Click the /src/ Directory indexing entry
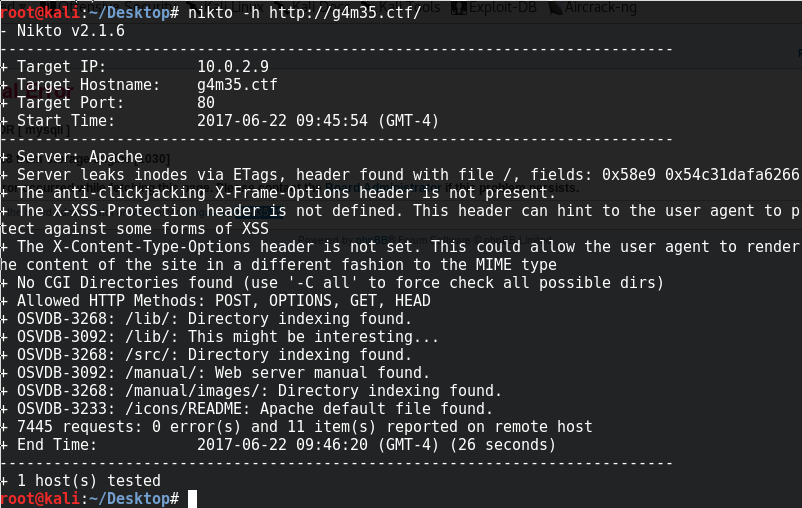Viewport: 802px width, 508px height. (214, 355)
